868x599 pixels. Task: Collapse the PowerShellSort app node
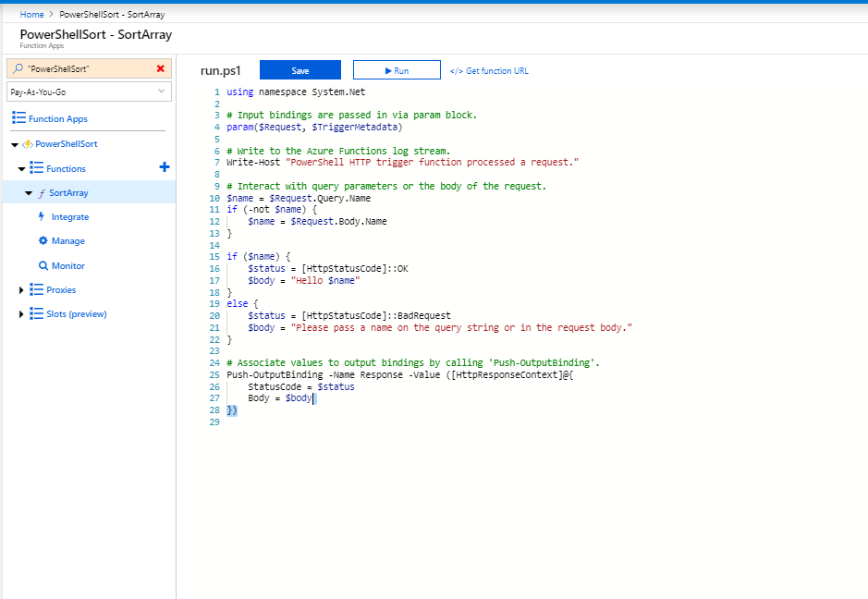click(15, 144)
